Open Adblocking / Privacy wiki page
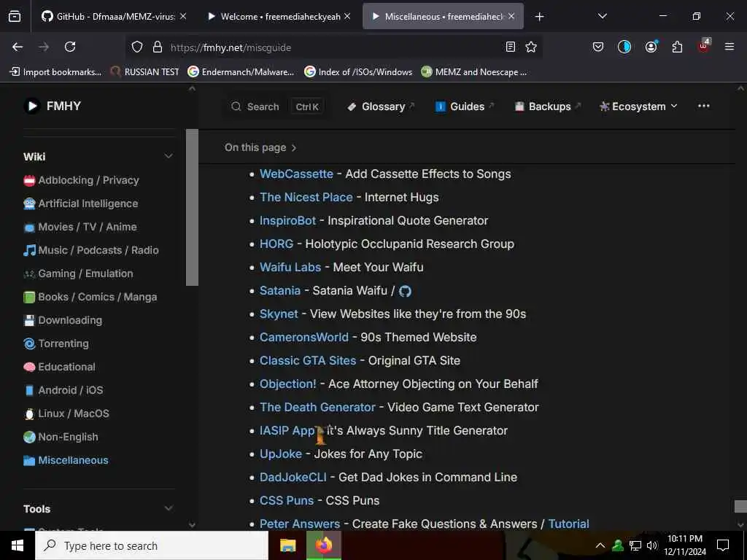Screen dimensions: 747x560 point(82,180)
